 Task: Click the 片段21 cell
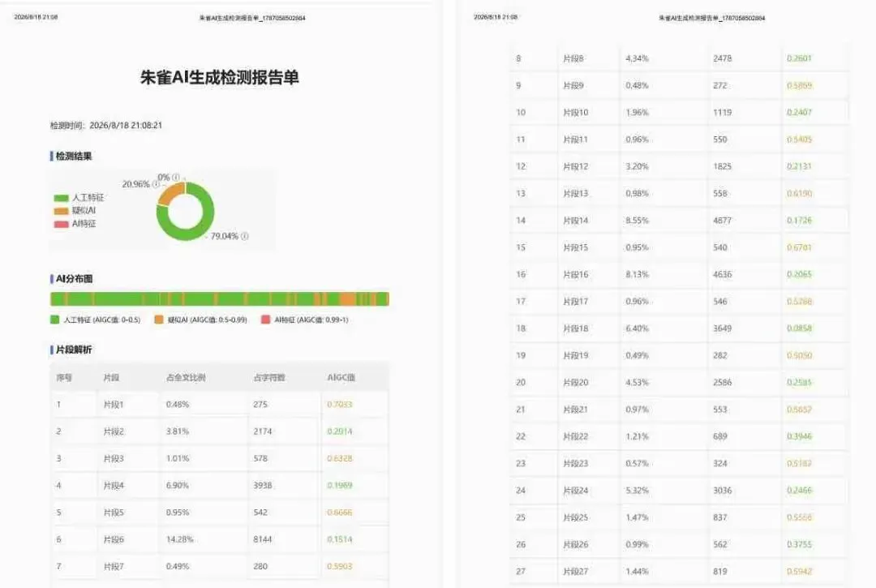575,410
